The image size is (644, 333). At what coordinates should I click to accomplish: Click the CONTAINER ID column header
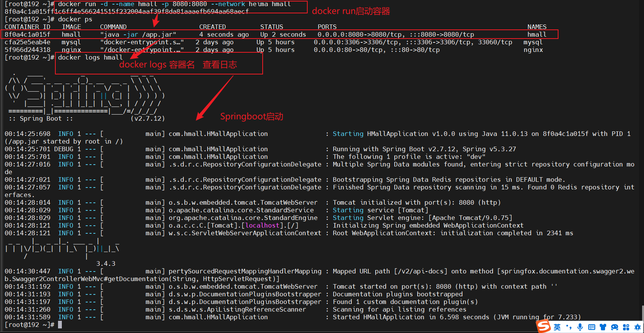(x=27, y=27)
